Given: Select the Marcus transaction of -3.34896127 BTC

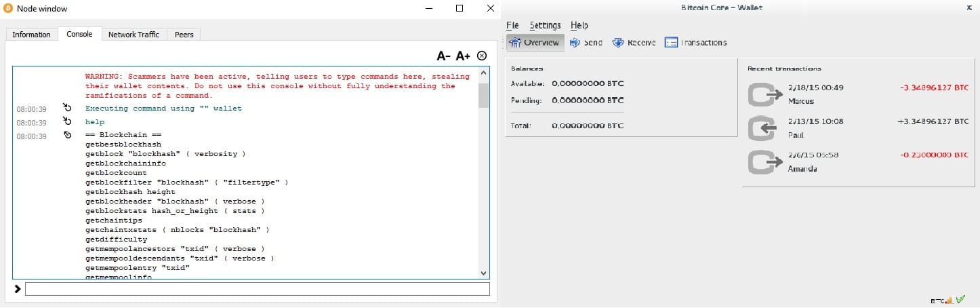Looking at the screenshot, I should (858, 95).
